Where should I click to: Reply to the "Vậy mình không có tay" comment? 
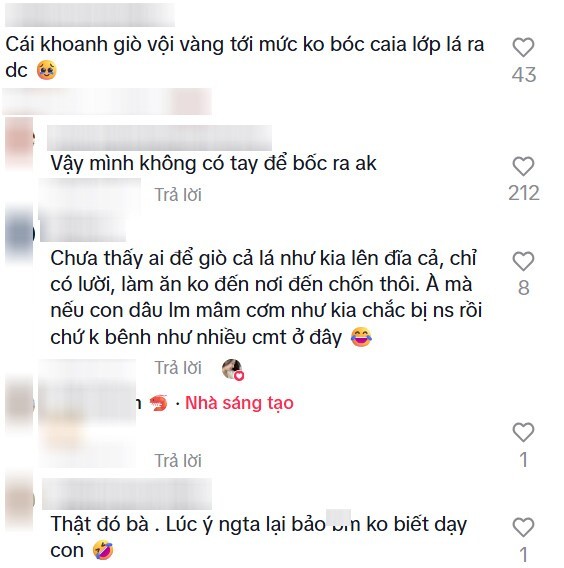point(178,195)
